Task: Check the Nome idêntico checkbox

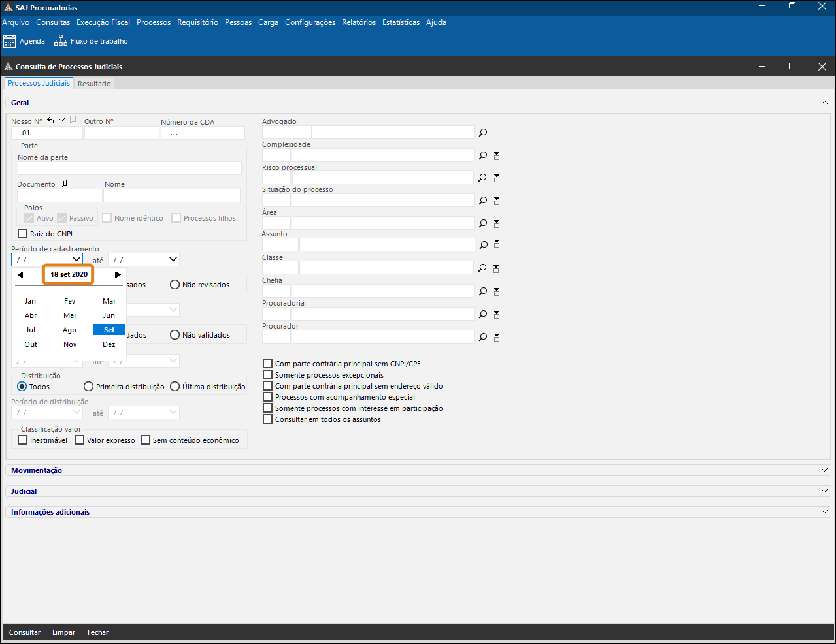Action: (x=107, y=218)
